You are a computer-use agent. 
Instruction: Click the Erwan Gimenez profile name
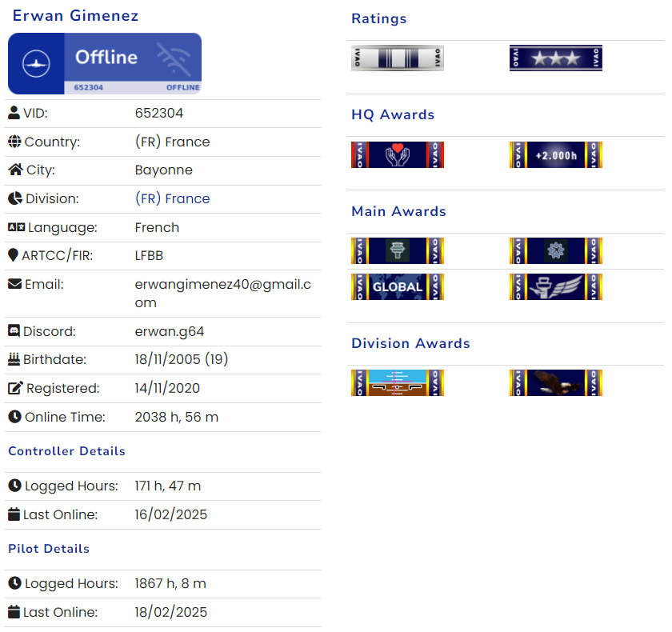(75, 16)
